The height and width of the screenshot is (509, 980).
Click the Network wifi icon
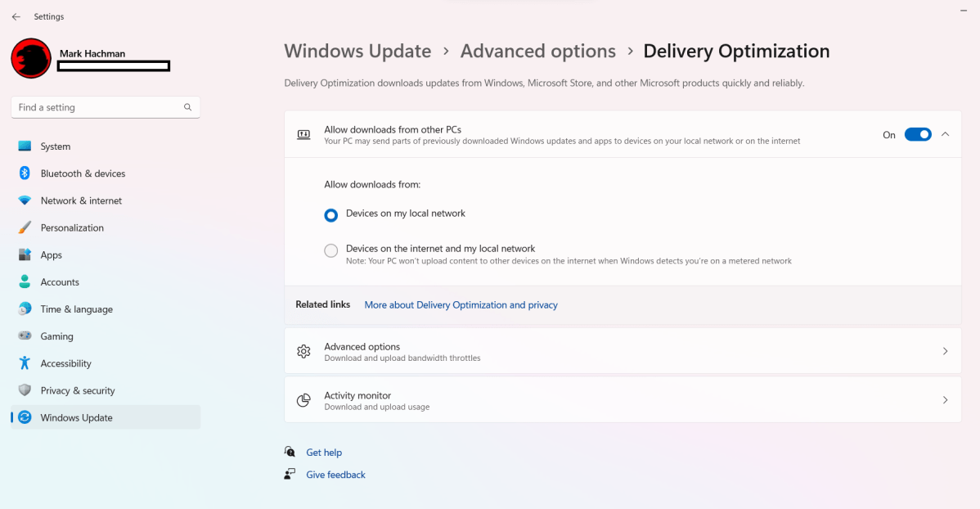(25, 200)
